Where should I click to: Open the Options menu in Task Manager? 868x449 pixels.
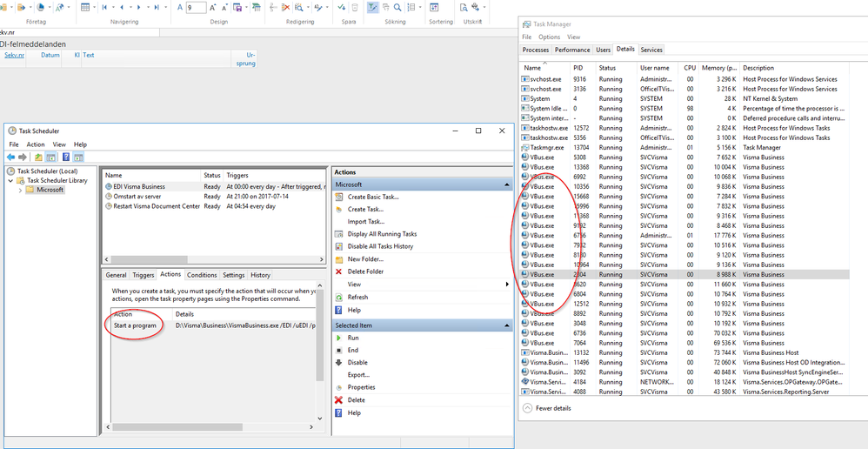[549, 37]
